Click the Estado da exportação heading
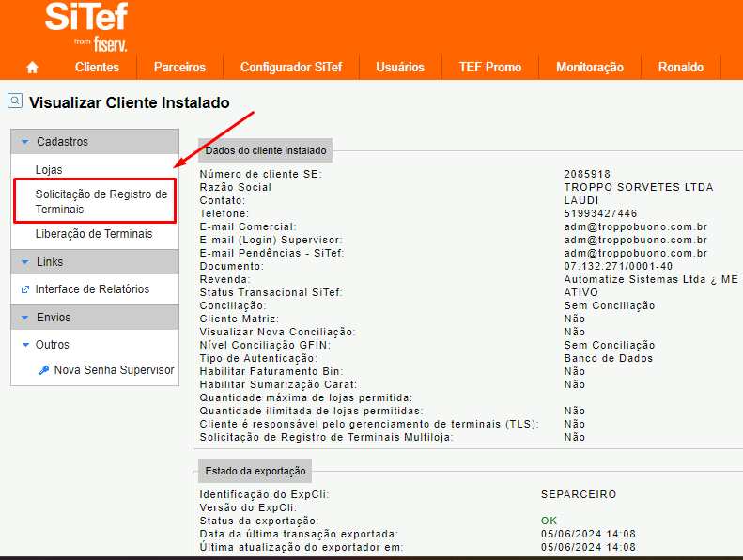The height and width of the screenshot is (560, 743). (x=255, y=471)
